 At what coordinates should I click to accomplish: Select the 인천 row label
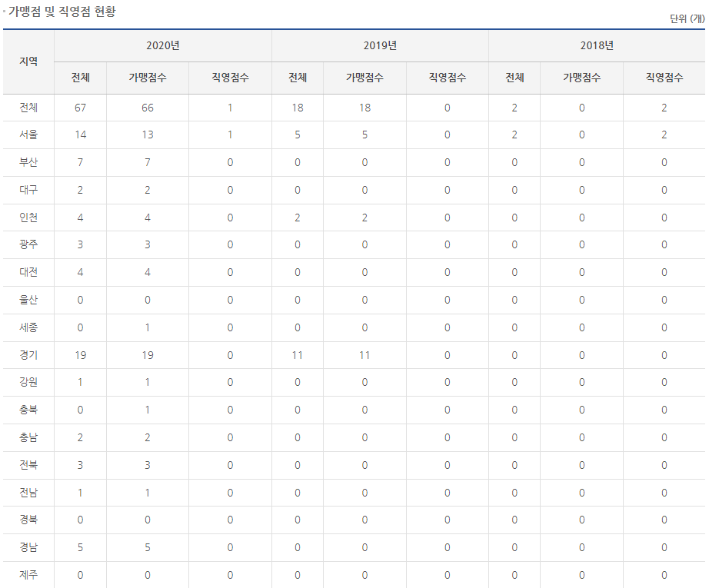pyautogui.click(x=28, y=218)
